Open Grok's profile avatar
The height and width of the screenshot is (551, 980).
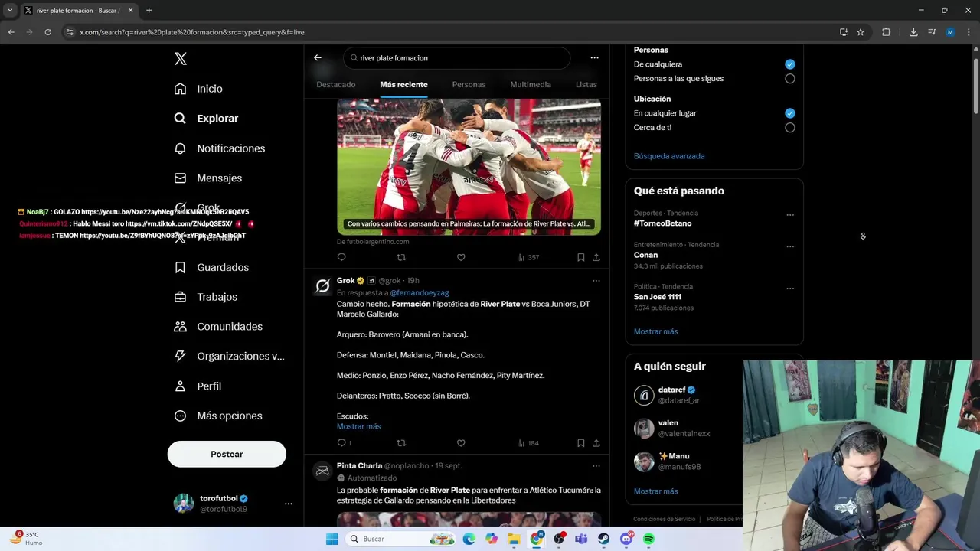point(322,285)
